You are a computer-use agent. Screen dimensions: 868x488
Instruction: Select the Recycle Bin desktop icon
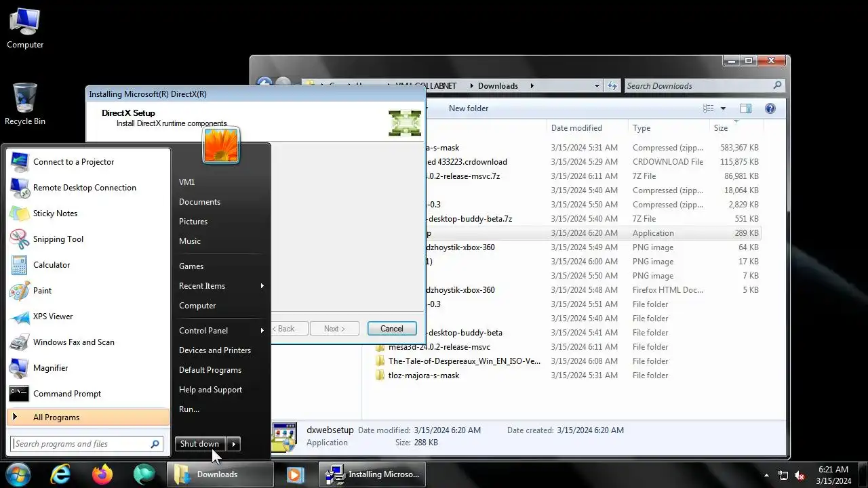pos(25,104)
